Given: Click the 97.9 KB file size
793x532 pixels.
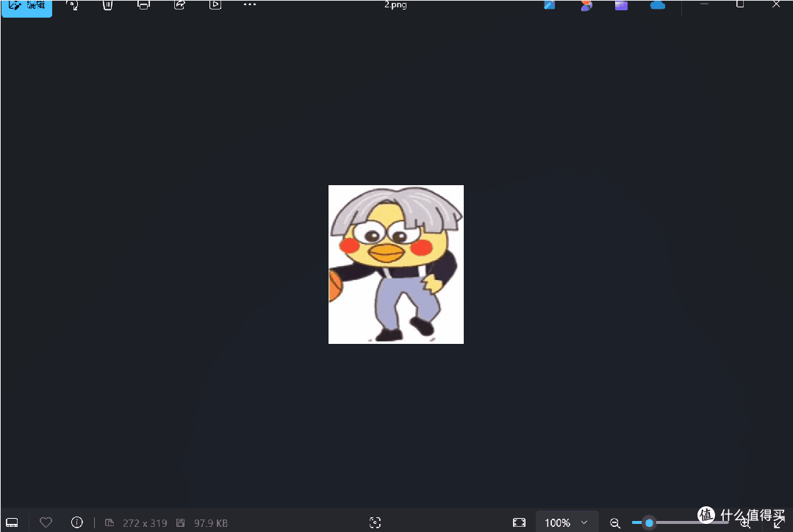Looking at the screenshot, I should tap(211, 523).
